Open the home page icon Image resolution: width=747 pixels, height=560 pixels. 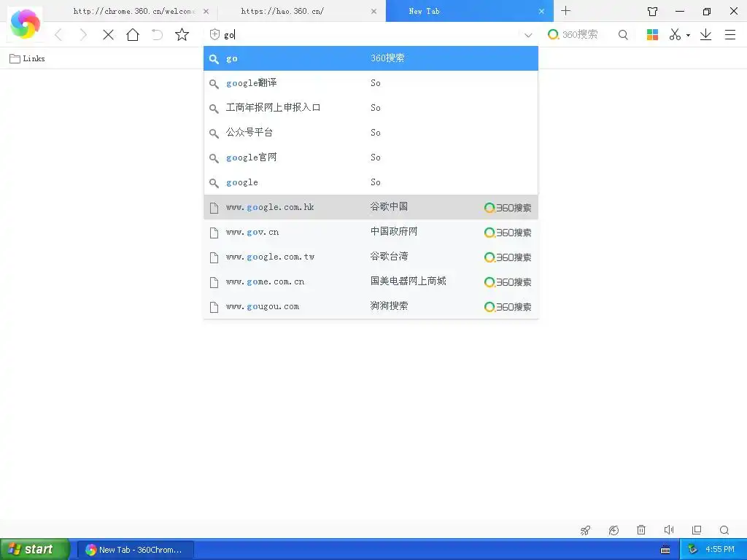pos(133,34)
